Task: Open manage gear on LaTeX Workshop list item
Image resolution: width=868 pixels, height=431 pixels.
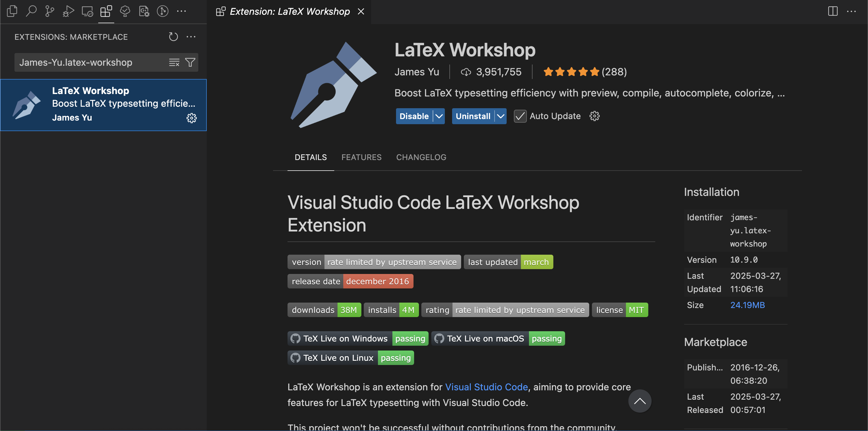Action: [192, 118]
